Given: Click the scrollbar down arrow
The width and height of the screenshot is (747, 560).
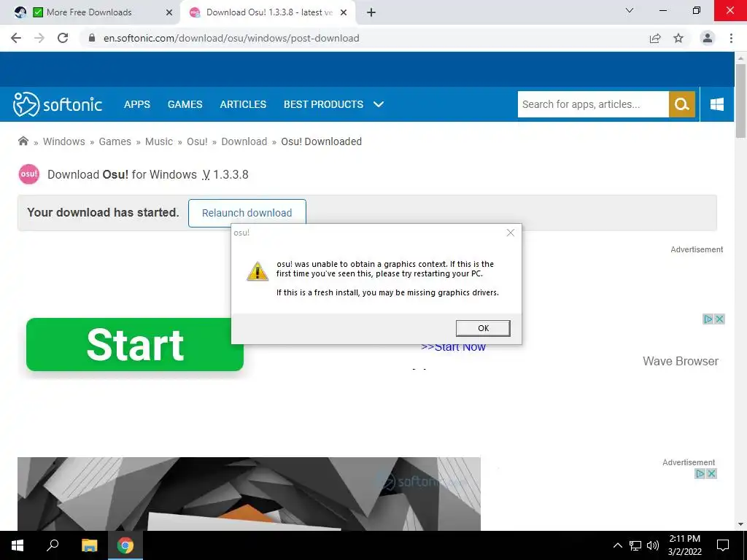Looking at the screenshot, I should coord(740,524).
